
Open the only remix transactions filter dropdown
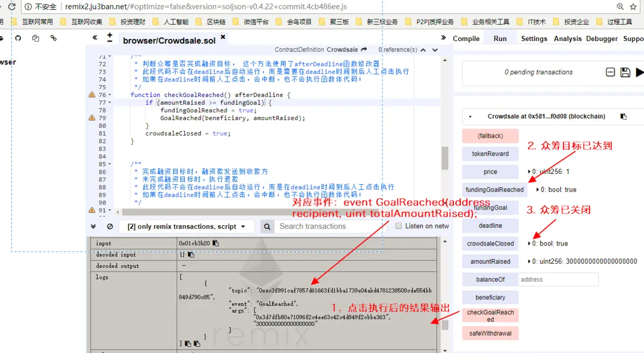pos(186,226)
